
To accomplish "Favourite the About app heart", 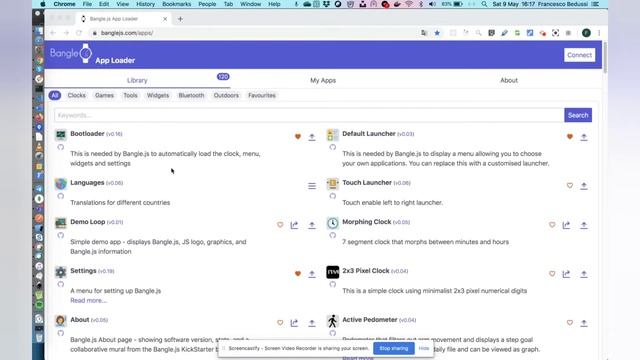I will 280,323.
